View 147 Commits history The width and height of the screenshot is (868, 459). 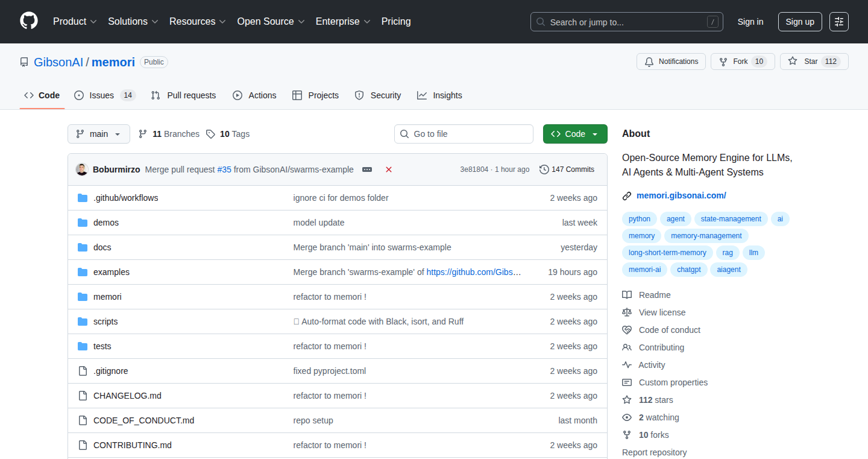tap(567, 169)
